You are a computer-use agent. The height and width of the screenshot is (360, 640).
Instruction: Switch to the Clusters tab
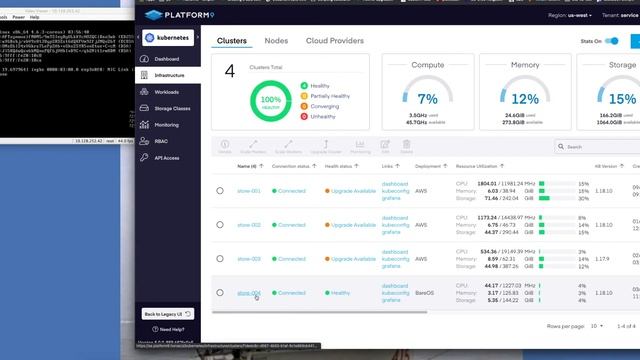pos(232,41)
